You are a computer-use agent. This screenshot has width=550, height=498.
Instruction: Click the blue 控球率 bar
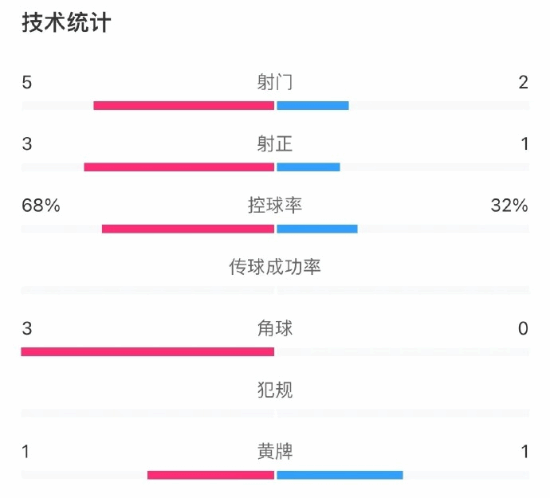coord(317,229)
